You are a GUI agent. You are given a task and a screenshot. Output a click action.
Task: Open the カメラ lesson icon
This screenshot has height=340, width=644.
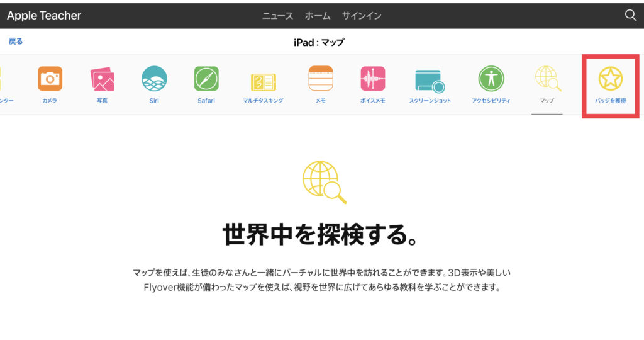click(50, 79)
